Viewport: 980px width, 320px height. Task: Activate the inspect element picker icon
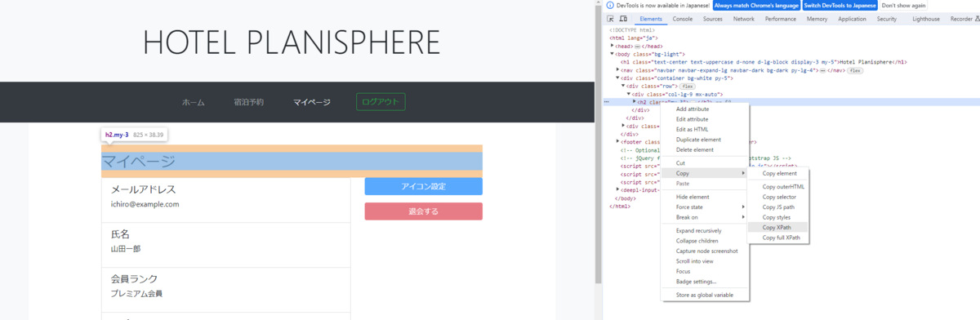tap(611, 19)
